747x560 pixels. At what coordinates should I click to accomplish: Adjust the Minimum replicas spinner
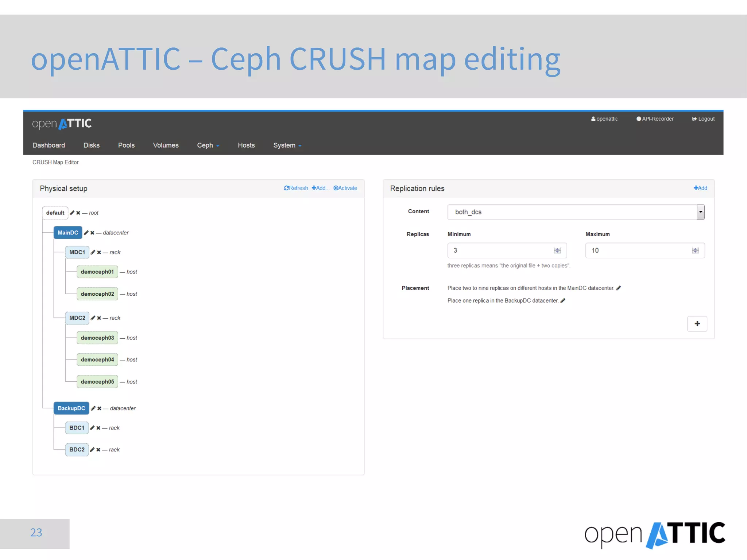coord(557,250)
